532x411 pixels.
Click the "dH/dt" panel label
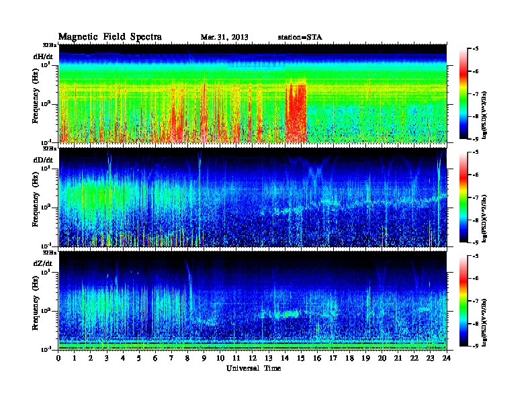[43, 56]
